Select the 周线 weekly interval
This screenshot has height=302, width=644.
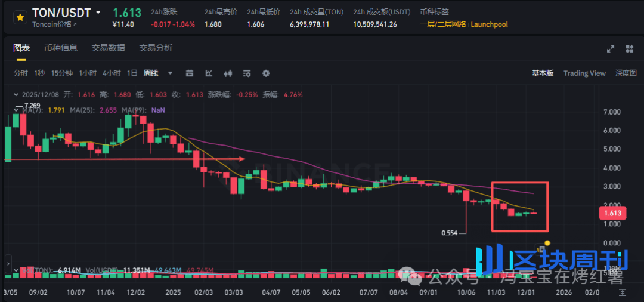151,73
